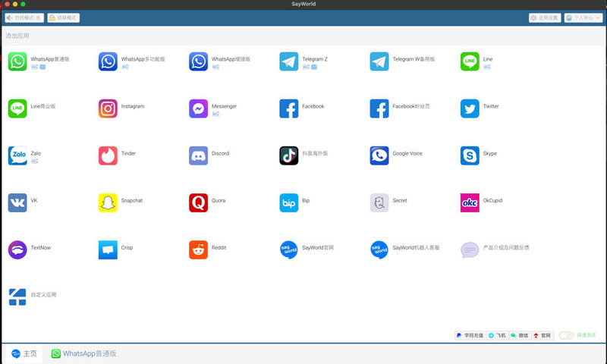Open the 自定义应用 custom app icon

17,297
